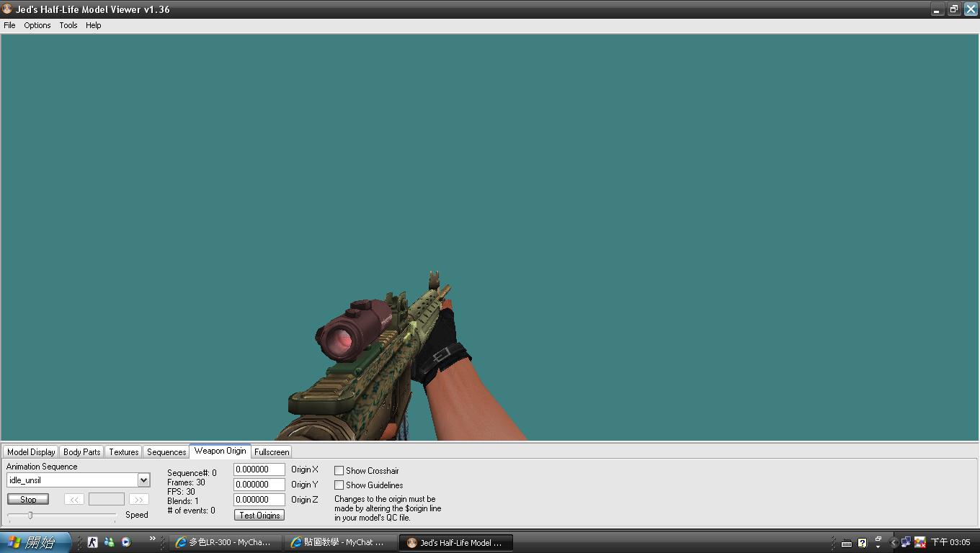Click the '# of events: 0' text
This screenshot has width=980, height=553.
tap(191, 511)
